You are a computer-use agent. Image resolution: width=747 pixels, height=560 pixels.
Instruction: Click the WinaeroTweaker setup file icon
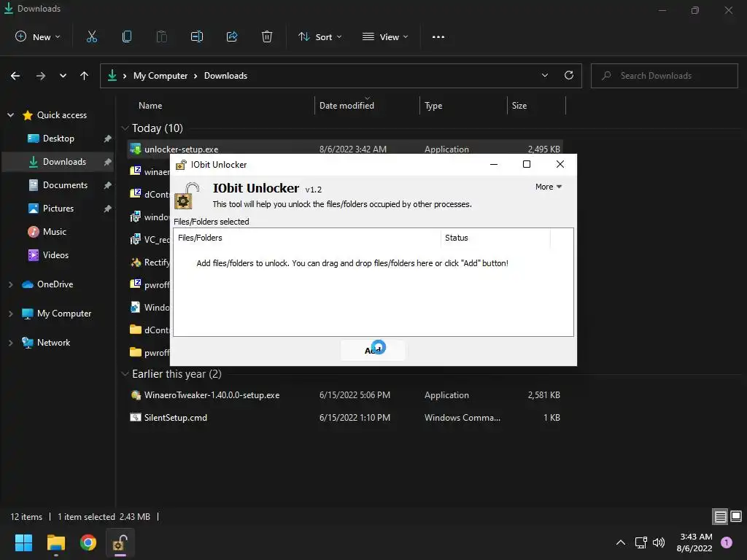tap(135, 394)
